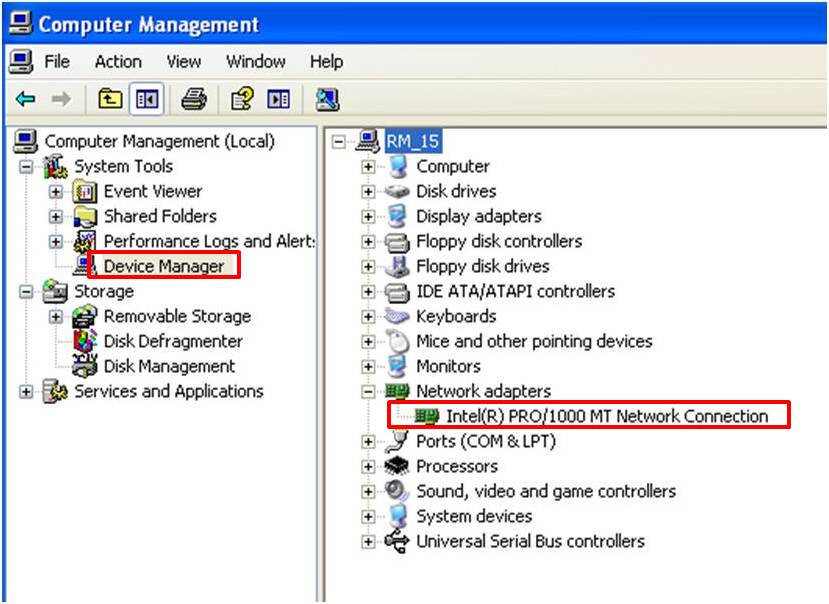This screenshot has width=829, height=604.
Task: Select the Network adapters label
Action: click(x=484, y=391)
